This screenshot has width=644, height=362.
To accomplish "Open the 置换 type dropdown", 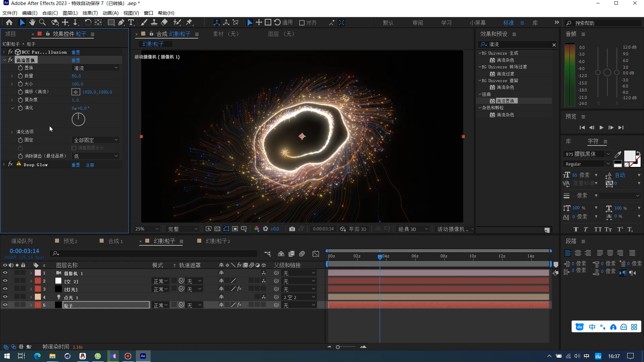I will pos(96,68).
